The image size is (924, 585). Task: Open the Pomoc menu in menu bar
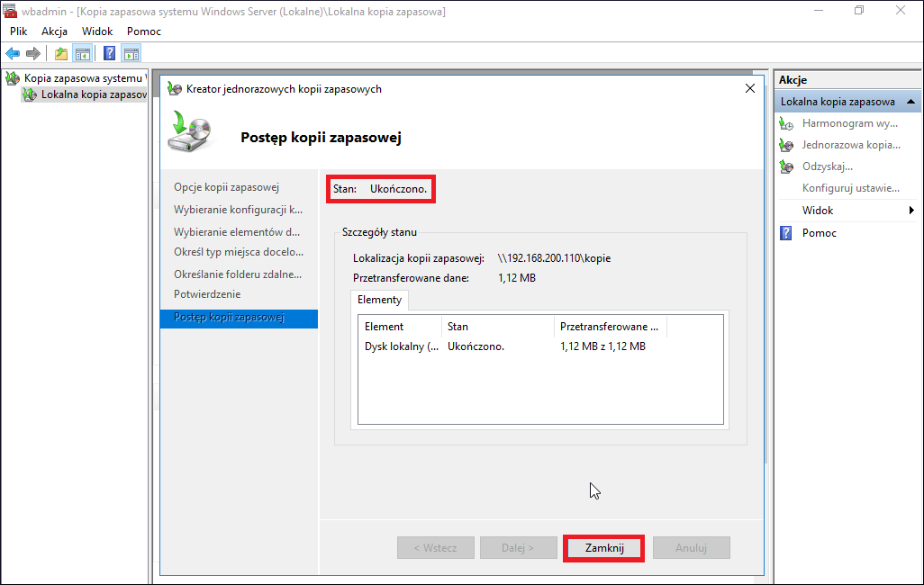[x=144, y=31]
